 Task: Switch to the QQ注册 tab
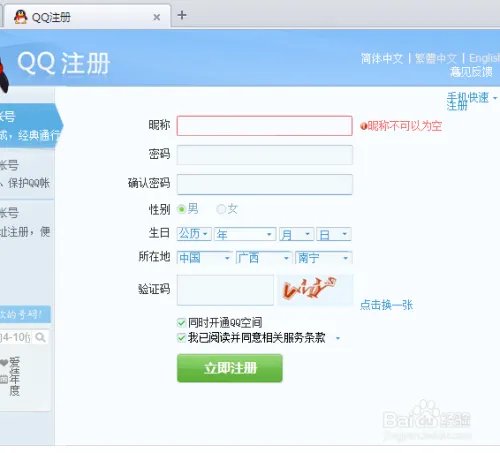click(87, 17)
